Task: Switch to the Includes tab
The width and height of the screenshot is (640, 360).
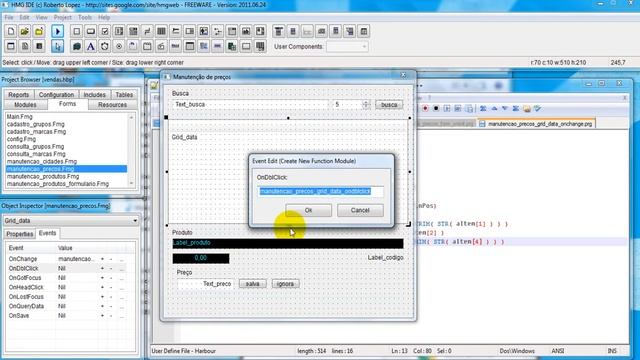Action: [x=94, y=95]
